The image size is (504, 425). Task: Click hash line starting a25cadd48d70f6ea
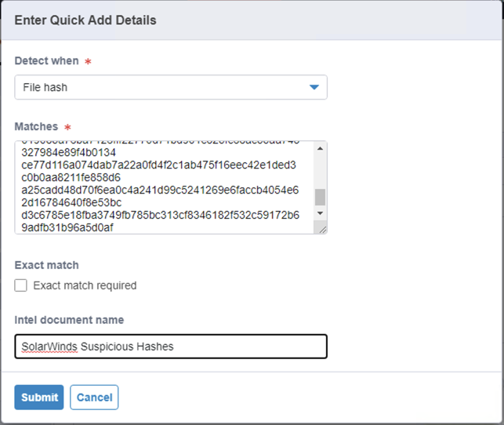click(x=160, y=190)
